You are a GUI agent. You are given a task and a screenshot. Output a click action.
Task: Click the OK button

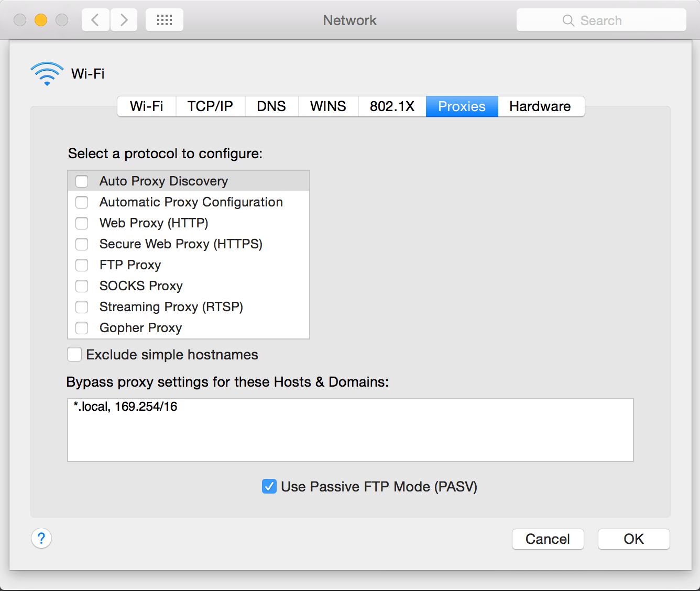click(x=633, y=539)
